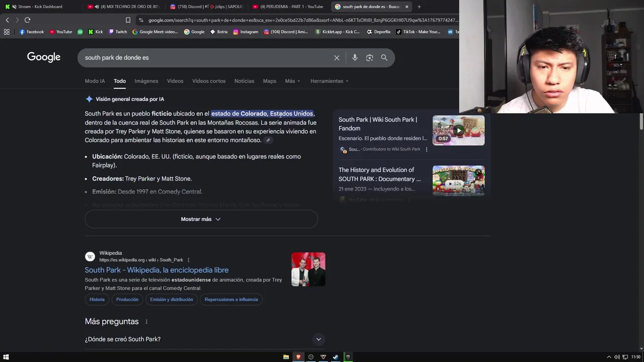Open options for Más preguntas section
This screenshot has width=644, height=362.
[x=146, y=322]
